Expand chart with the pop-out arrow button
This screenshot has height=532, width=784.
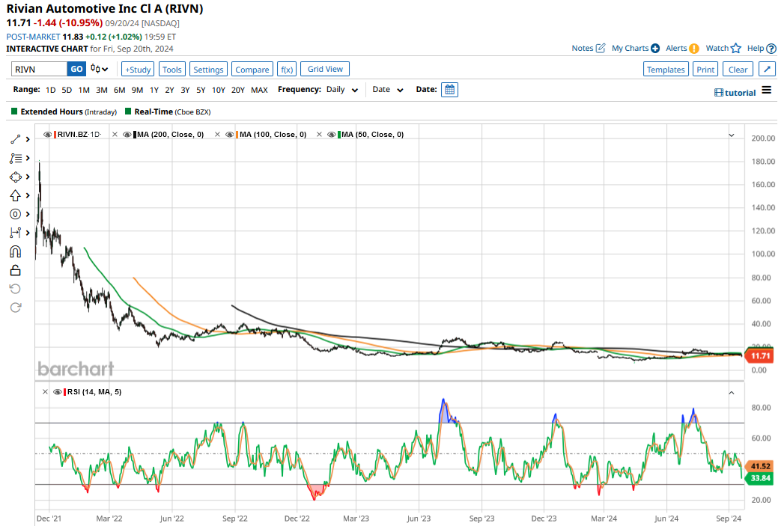click(x=767, y=70)
